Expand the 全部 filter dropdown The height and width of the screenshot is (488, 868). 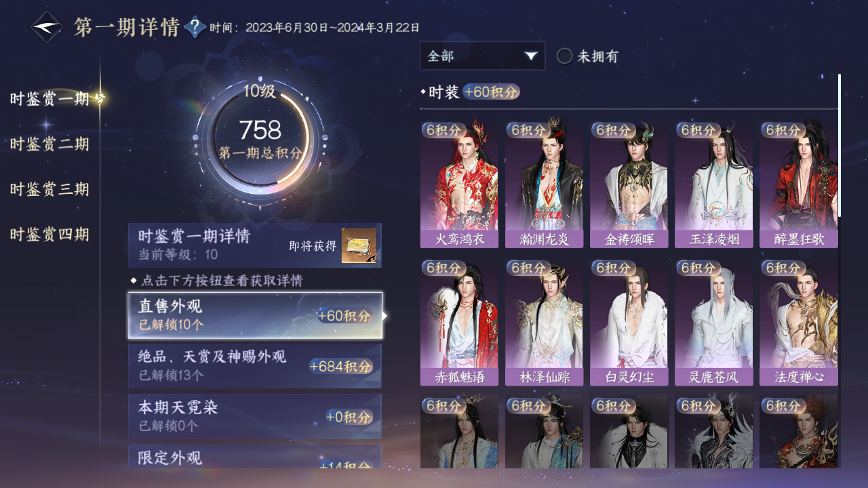click(x=482, y=56)
